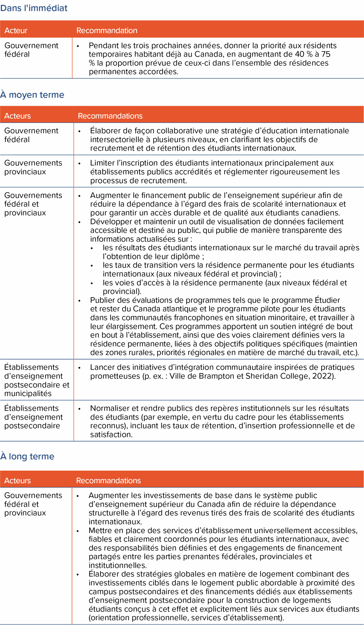This screenshot has height=633, width=364.
Task: Click the "Établissements d'enseignement postsecondaire et municipalités" cell
Action: tap(36, 380)
